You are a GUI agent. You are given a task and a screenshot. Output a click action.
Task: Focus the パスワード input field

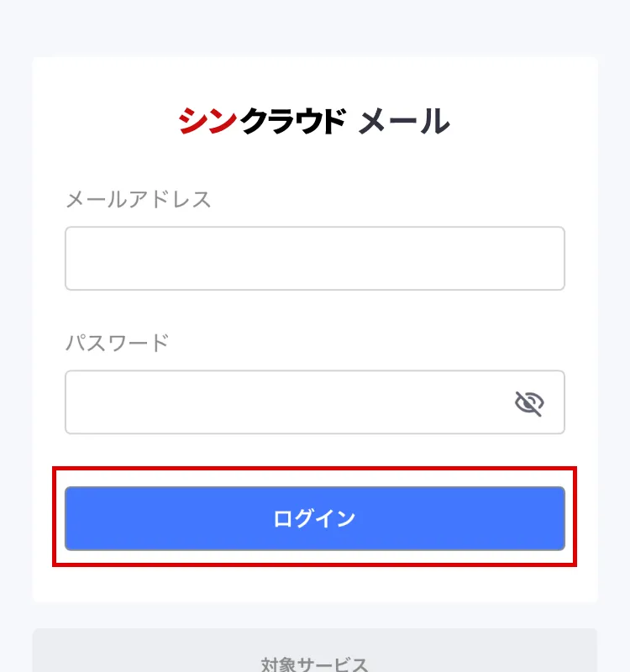tap(315, 402)
